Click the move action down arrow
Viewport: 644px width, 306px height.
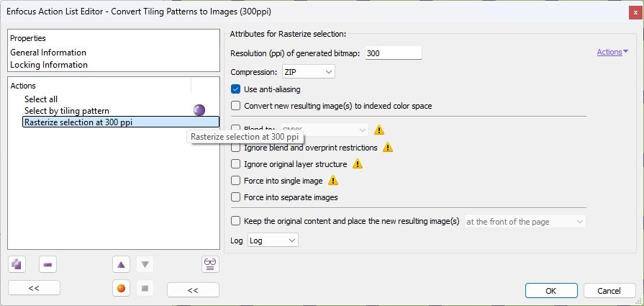pyautogui.click(x=145, y=264)
